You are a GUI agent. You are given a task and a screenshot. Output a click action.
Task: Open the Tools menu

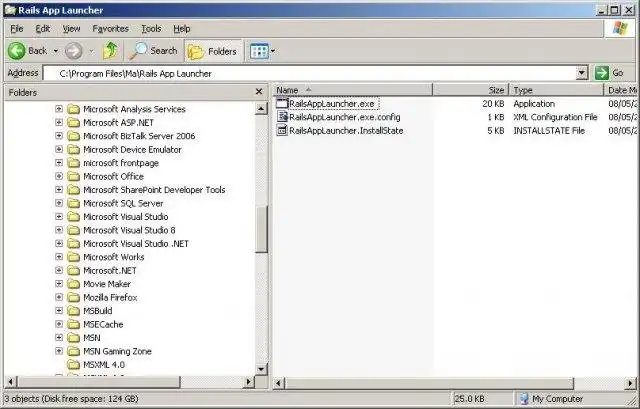(151, 29)
